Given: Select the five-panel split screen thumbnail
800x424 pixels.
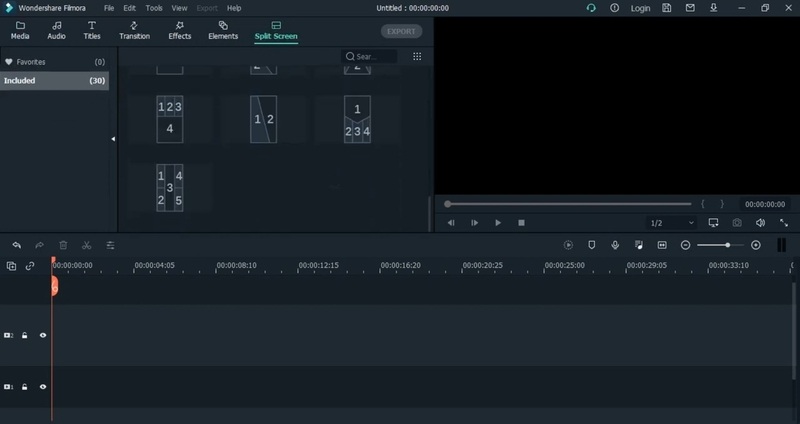Looking at the screenshot, I should coord(170,187).
